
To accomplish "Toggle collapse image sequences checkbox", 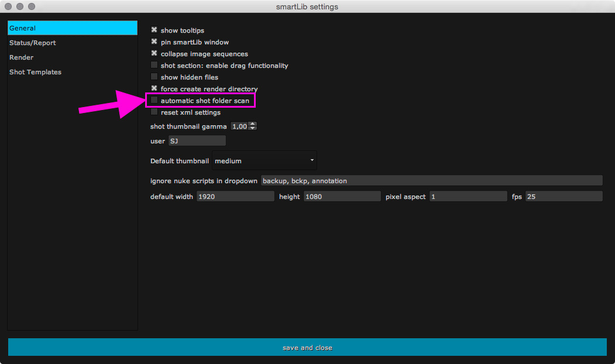I will click(154, 54).
